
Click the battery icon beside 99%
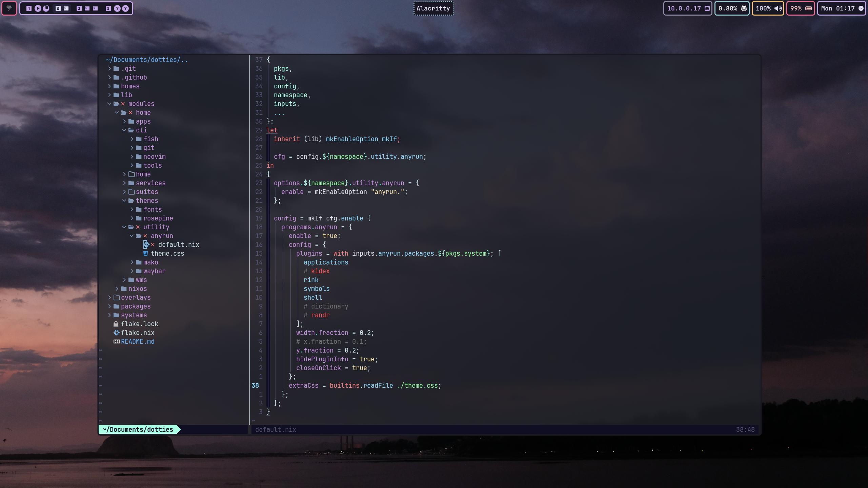(809, 8)
